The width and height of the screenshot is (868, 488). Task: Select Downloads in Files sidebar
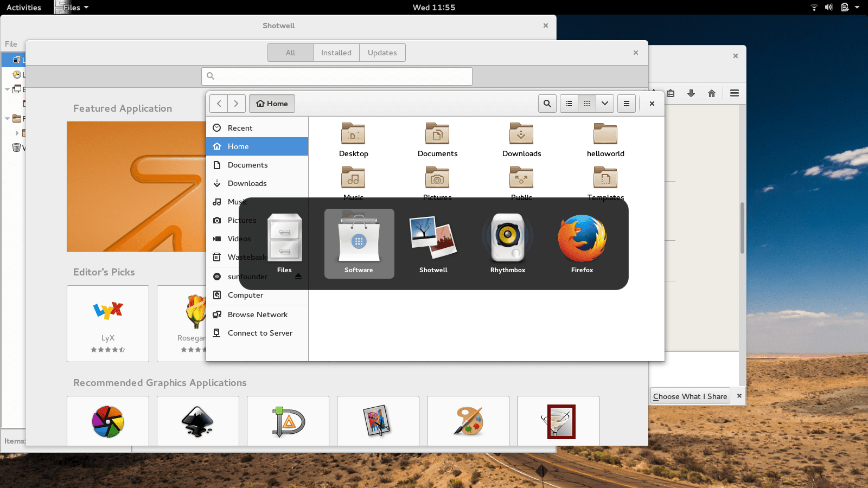point(257,183)
